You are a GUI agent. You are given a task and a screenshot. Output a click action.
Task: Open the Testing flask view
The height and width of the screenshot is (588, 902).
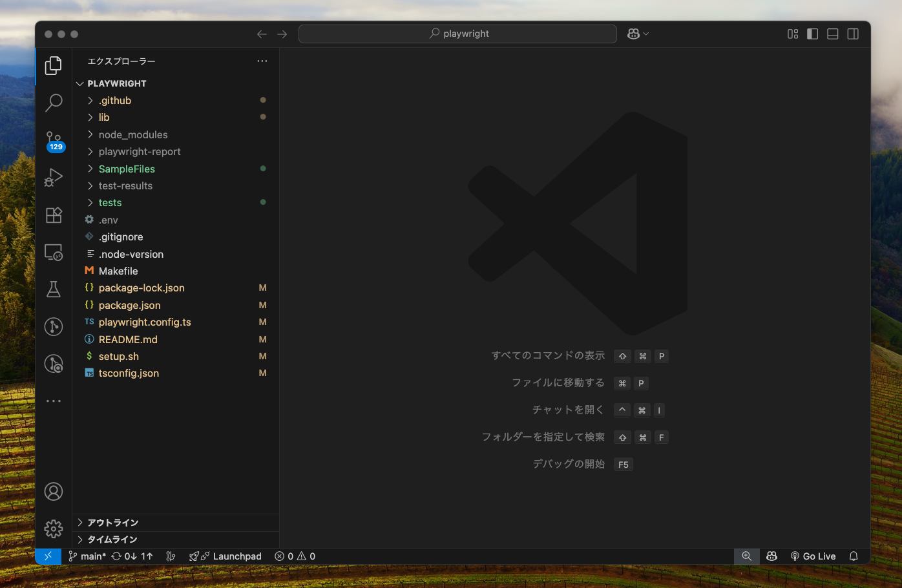point(54,289)
